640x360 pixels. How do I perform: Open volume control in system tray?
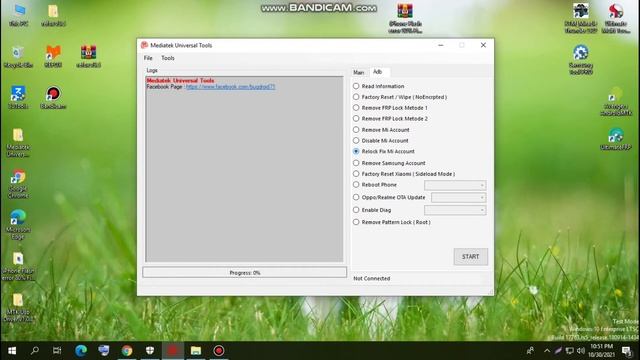(580, 351)
